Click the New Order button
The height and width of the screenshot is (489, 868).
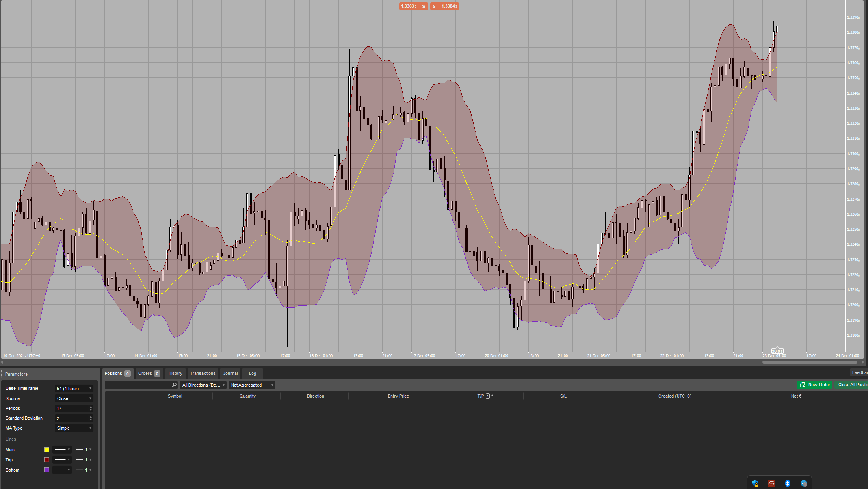coord(815,385)
